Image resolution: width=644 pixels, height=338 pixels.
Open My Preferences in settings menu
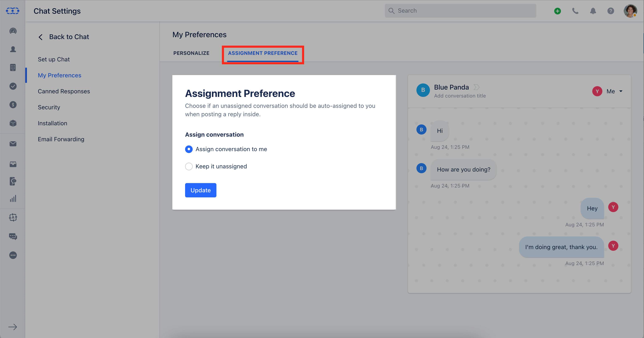(x=60, y=75)
